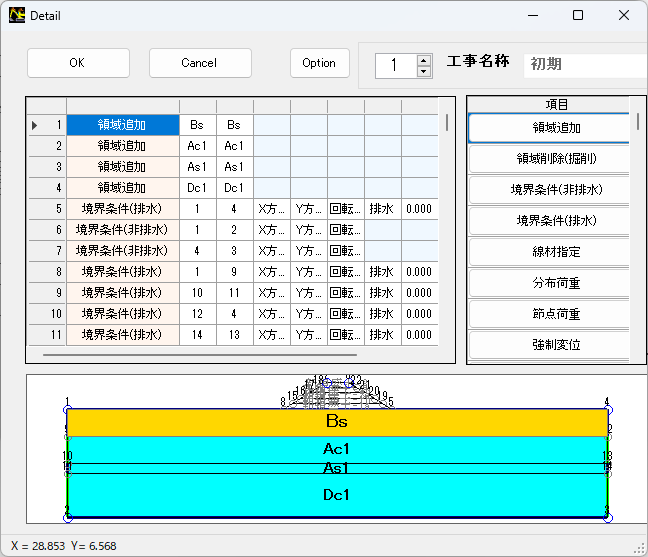Increment the stage number spinner up

click(x=424, y=61)
